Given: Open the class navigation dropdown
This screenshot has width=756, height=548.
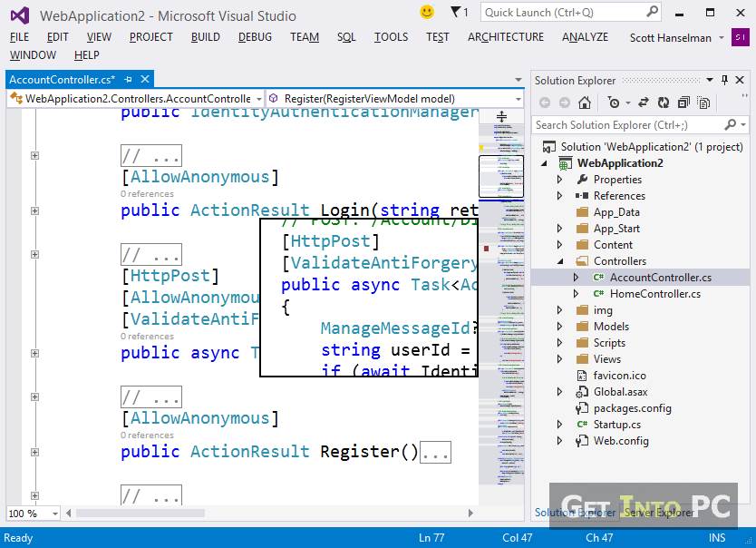Looking at the screenshot, I should click(x=258, y=99).
